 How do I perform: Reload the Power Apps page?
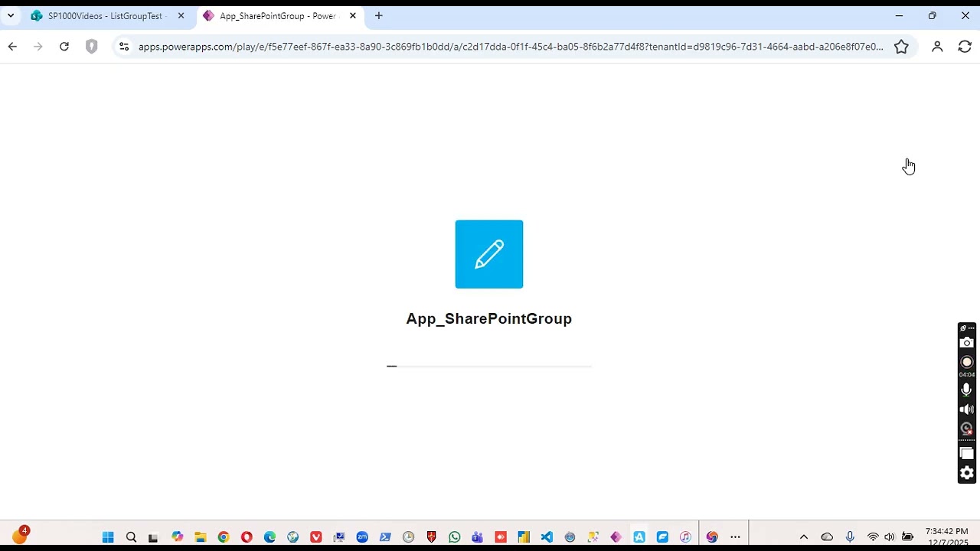[x=64, y=47]
